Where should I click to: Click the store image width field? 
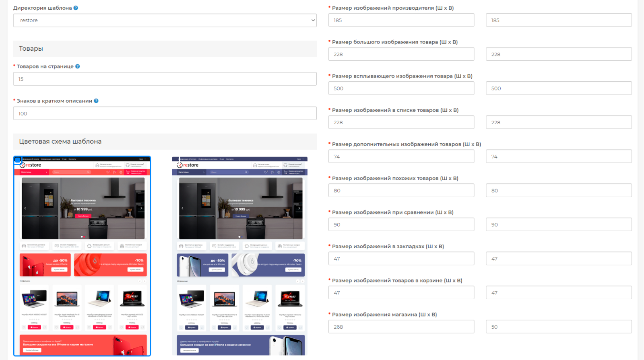tap(401, 327)
